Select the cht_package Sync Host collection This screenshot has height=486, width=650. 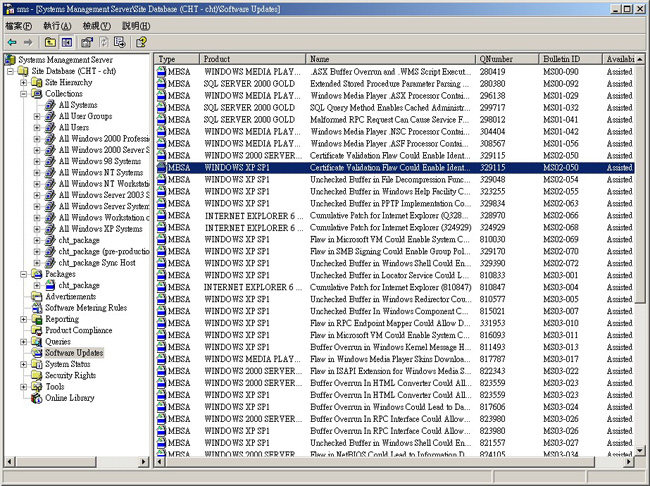click(x=97, y=262)
